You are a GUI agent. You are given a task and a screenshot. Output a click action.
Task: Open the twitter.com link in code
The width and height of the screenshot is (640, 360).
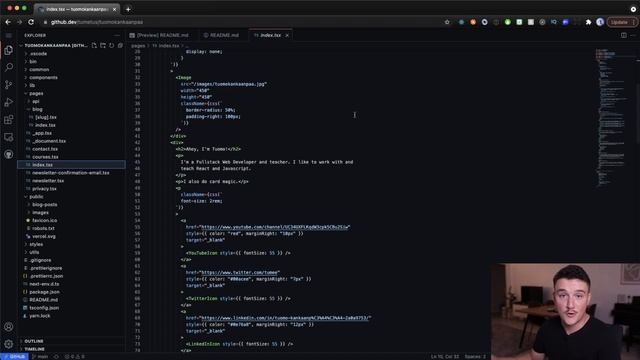coord(240,272)
